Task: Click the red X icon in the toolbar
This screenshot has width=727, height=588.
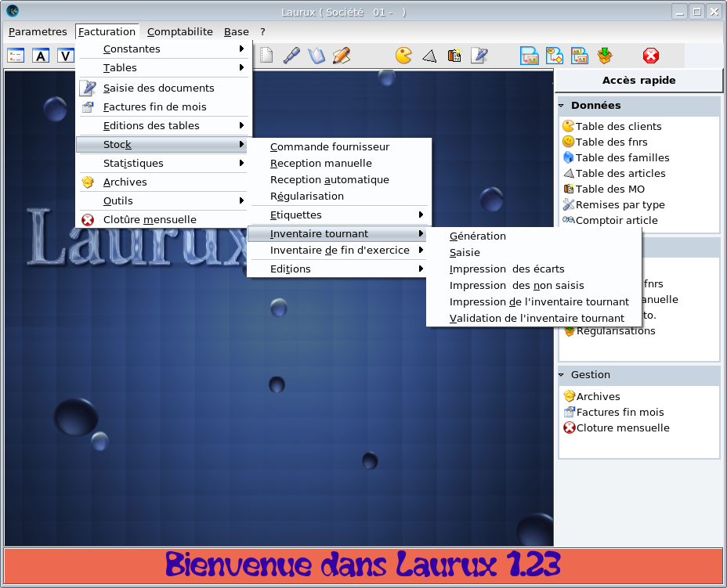Action: (x=651, y=56)
